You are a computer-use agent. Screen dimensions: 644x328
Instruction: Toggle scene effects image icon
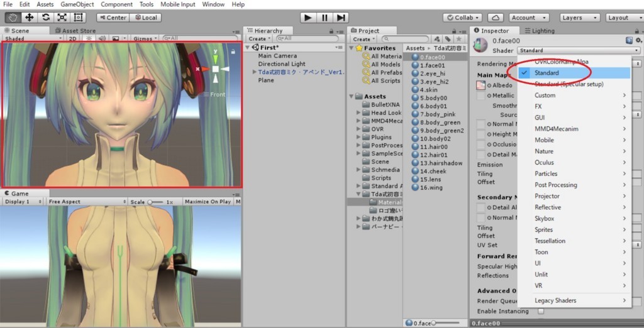(116, 38)
